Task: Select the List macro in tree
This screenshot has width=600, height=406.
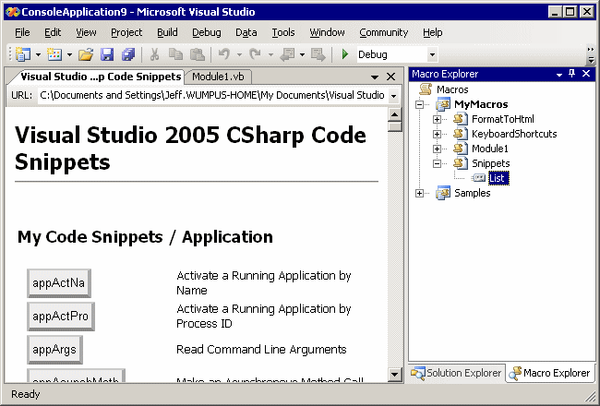Action: click(499, 178)
